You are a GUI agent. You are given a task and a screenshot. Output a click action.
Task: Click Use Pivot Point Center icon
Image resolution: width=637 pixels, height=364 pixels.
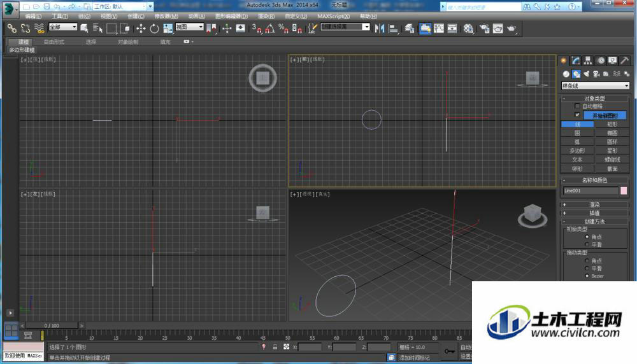pos(211,28)
